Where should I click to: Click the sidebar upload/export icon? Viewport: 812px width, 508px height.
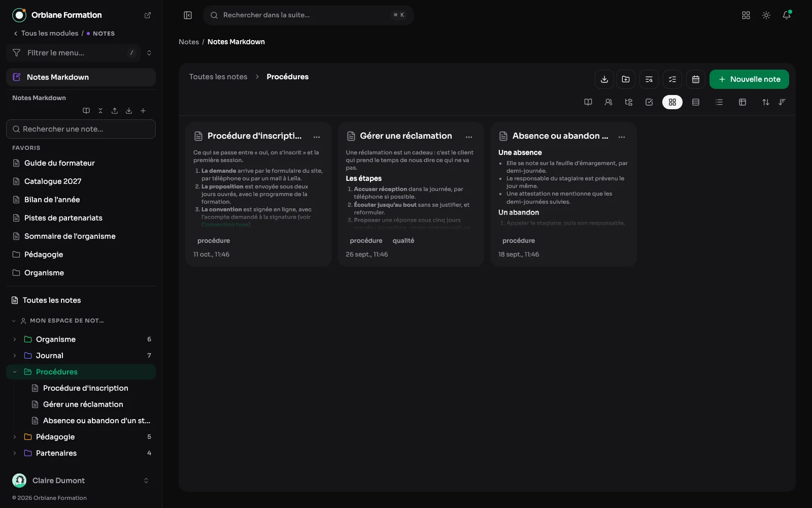coord(115,111)
